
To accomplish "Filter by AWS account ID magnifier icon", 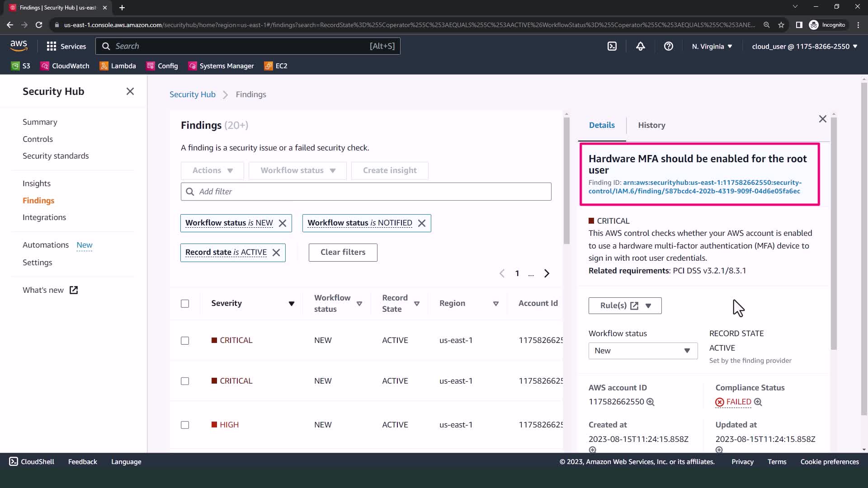I will 651,402.
